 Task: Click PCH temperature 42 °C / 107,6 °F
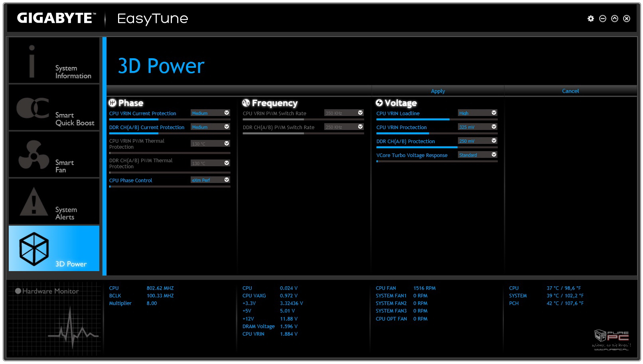tap(565, 303)
